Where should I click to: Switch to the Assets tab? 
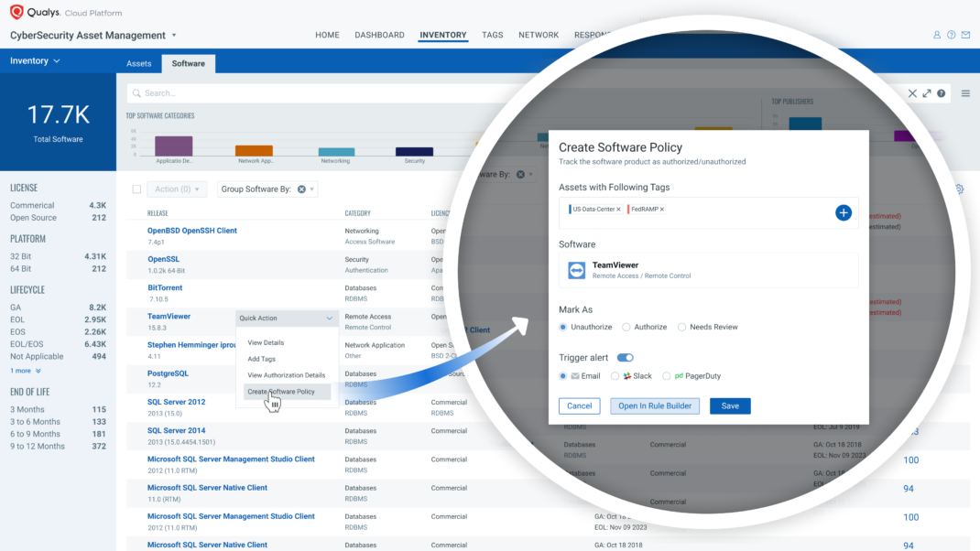click(x=138, y=64)
